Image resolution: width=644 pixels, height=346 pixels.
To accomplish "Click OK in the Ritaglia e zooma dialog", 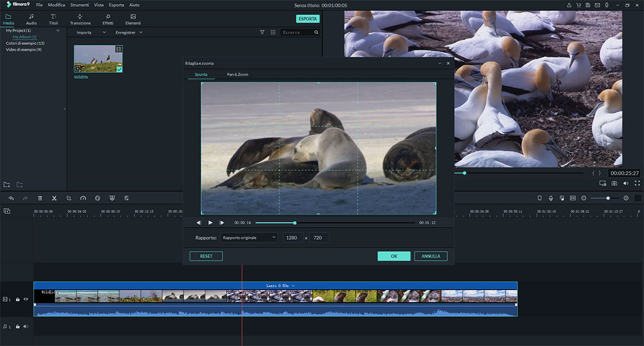I will click(394, 256).
